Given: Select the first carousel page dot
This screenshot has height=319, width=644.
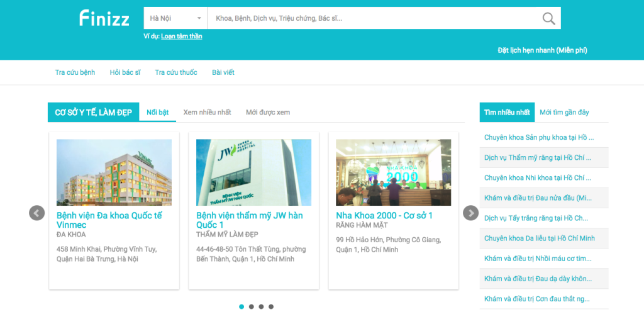Looking at the screenshot, I should click(x=241, y=306).
